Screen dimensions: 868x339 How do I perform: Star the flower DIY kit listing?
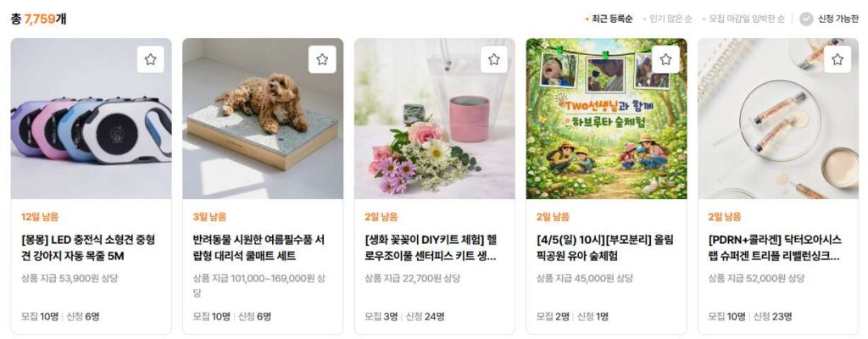494,59
